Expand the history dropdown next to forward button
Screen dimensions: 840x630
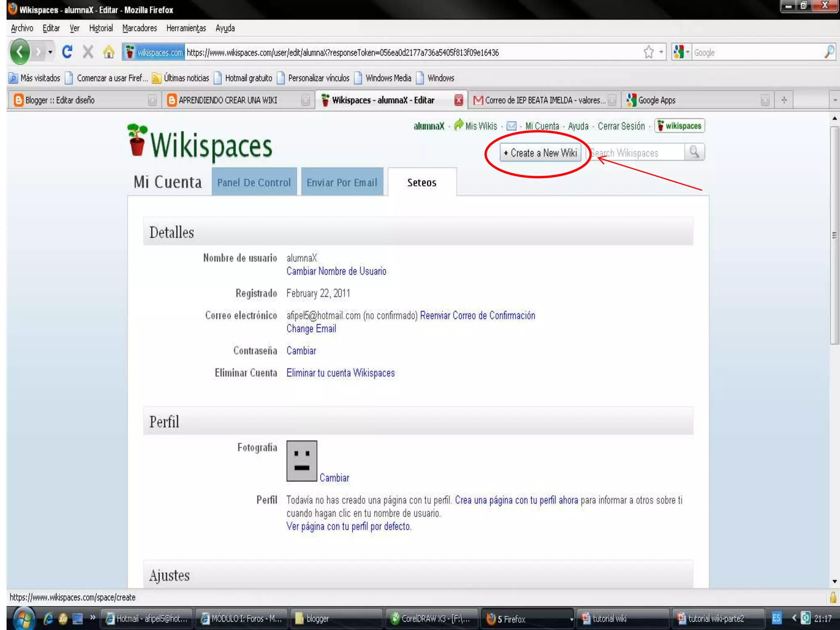tap(50, 52)
